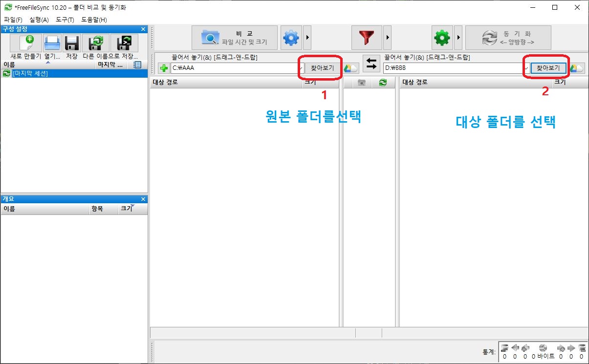Screen dimensions: 589x364
Task: Click overview 항목 column header
Action: [x=104, y=209]
